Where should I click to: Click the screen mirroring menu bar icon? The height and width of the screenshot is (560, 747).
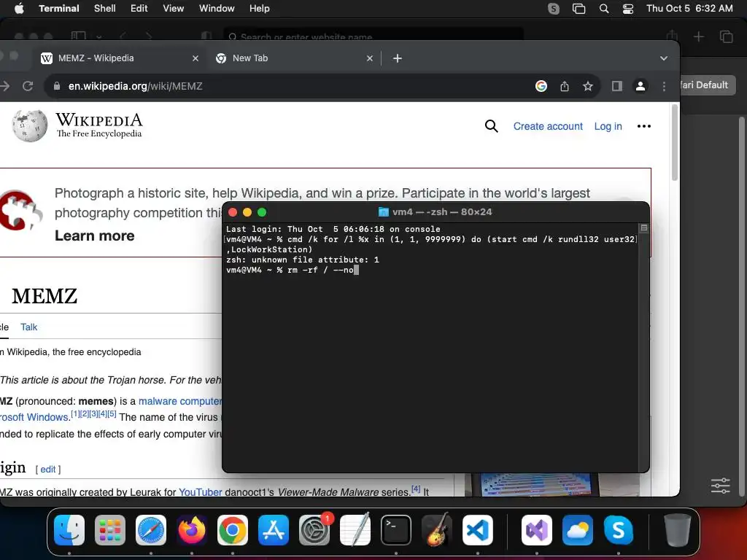coord(578,9)
